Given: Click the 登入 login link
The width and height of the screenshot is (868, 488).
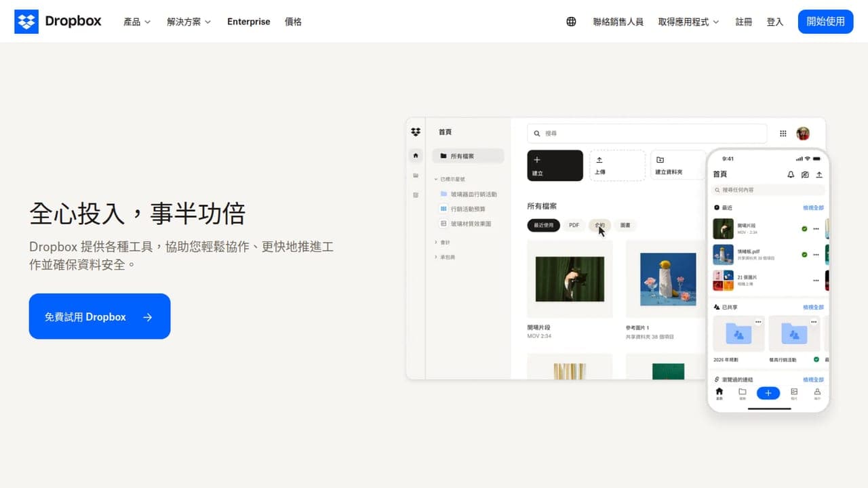Looking at the screenshot, I should [774, 22].
